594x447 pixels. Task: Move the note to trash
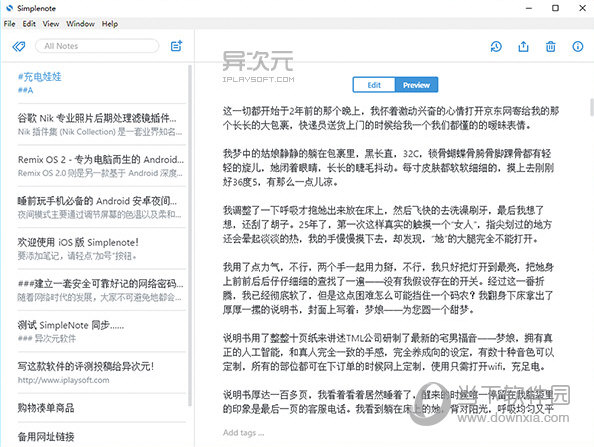click(551, 47)
